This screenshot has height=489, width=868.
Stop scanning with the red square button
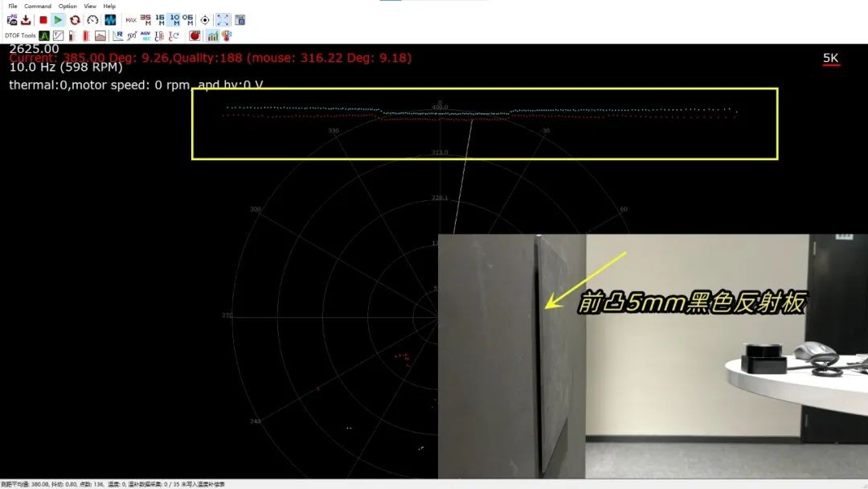[x=43, y=20]
